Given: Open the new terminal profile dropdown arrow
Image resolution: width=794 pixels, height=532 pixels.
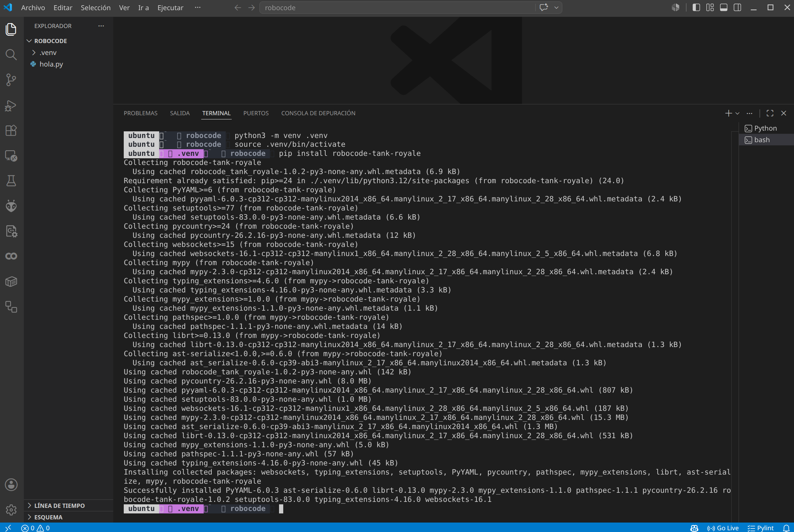Looking at the screenshot, I should click(737, 113).
